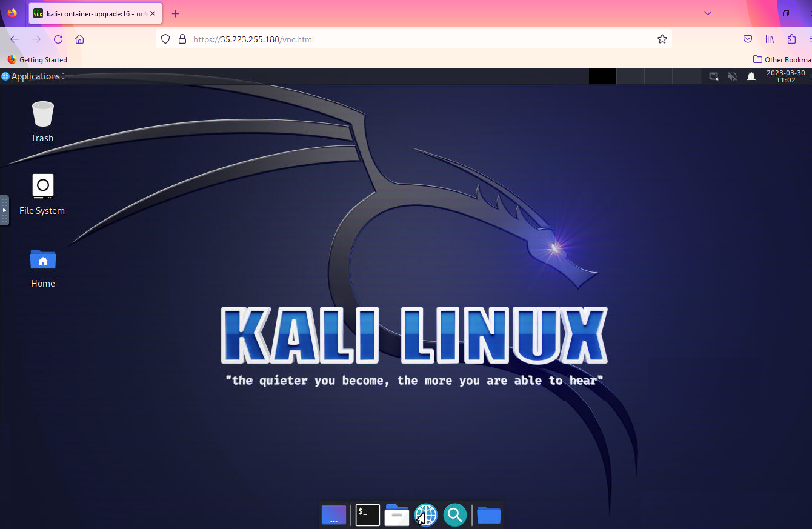Open the Terminal emulator from the dock
This screenshot has height=529, width=812.
[367, 515]
